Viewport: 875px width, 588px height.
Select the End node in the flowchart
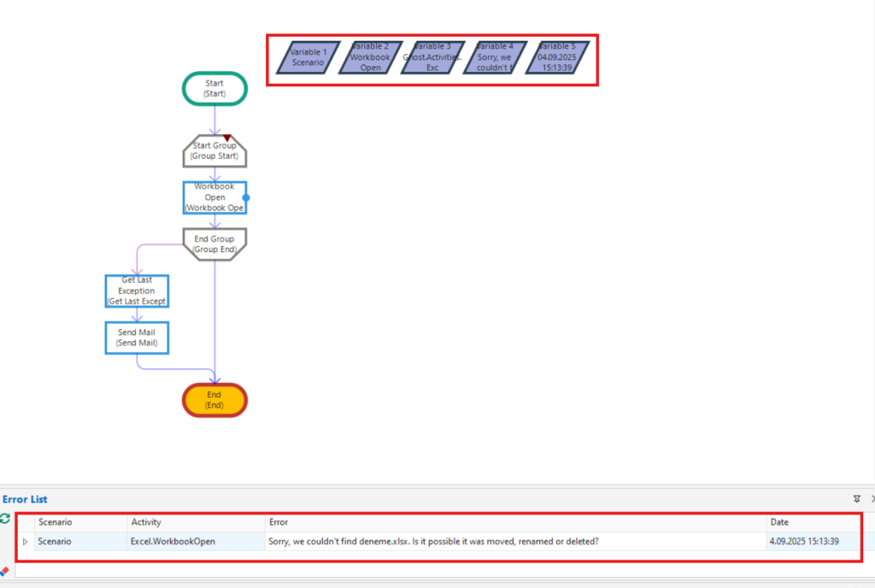tap(214, 400)
